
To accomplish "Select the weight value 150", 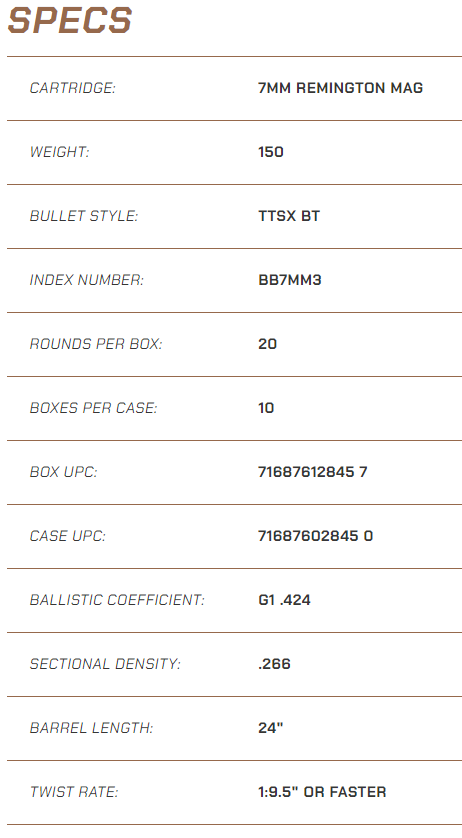I will [271, 152].
